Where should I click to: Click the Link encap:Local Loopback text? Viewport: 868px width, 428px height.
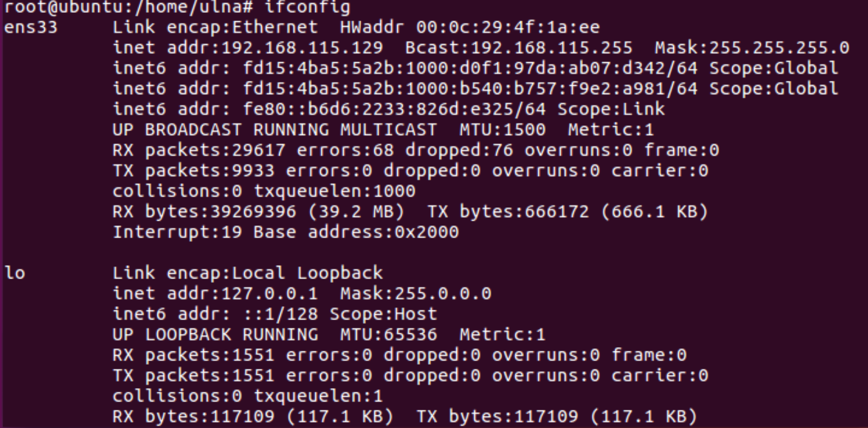(x=248, y=273)
